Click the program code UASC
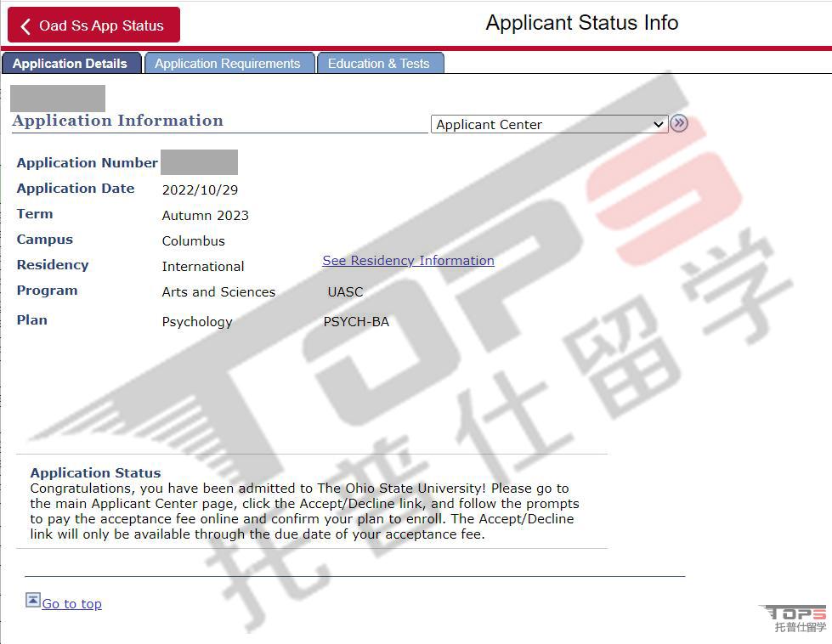 [x=345, y=291]
